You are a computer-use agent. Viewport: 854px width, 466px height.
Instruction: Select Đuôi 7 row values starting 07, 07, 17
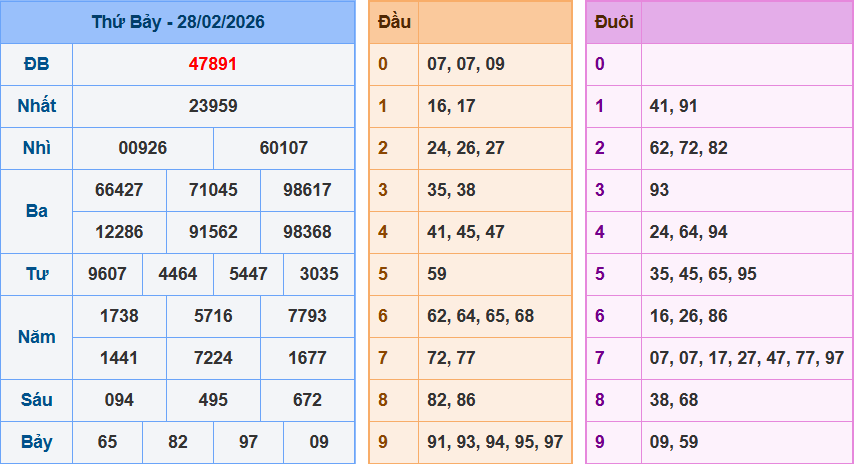746,358
